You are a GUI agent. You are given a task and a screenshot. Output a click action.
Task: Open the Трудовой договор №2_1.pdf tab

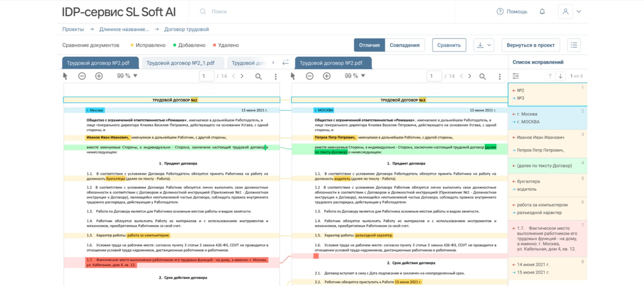(x=180, y=63)
